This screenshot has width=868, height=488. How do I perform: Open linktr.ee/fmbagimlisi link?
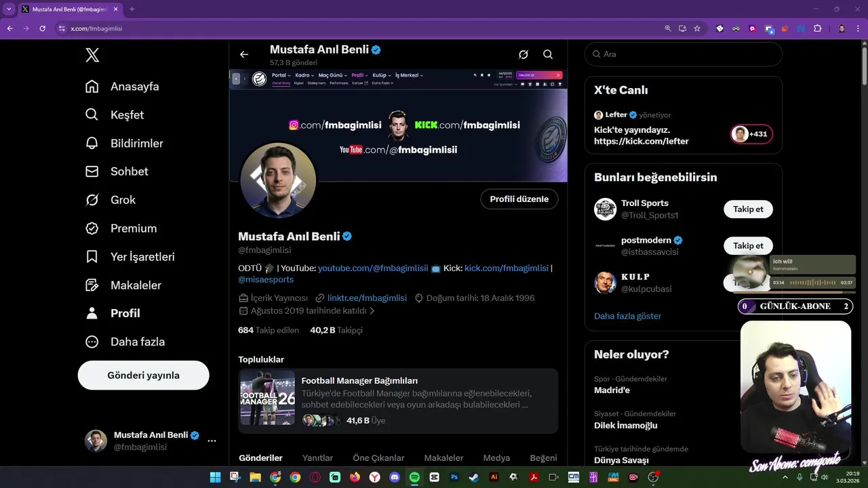(x=367, y=298)
